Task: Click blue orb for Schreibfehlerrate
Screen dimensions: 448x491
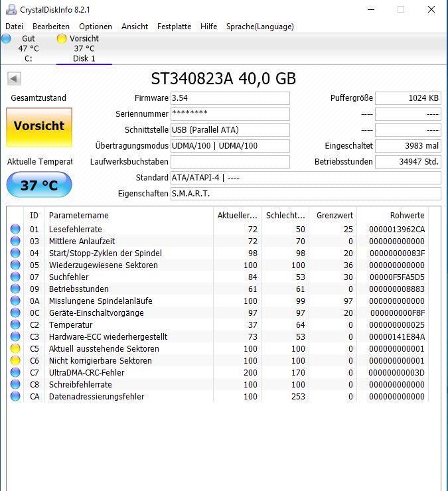Action: coord(15,384)
